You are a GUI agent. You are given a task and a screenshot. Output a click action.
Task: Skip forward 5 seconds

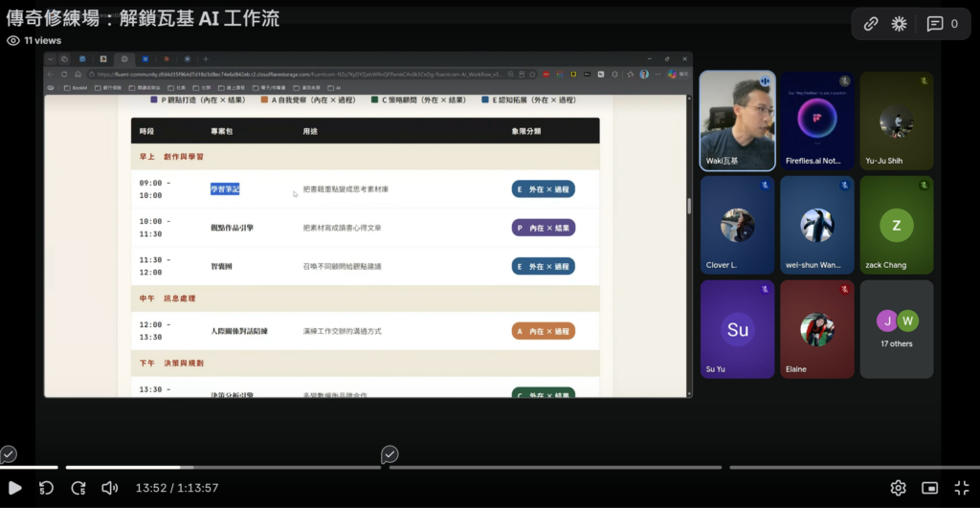click(78, 488)
